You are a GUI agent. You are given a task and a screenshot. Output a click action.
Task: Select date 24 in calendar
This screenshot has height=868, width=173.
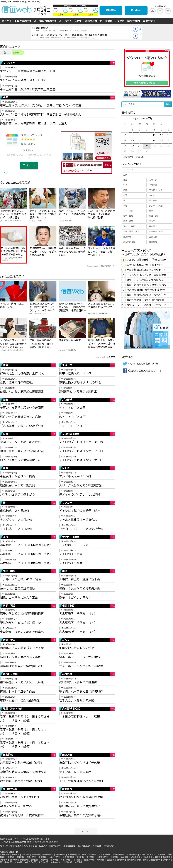tap(147, 146)
